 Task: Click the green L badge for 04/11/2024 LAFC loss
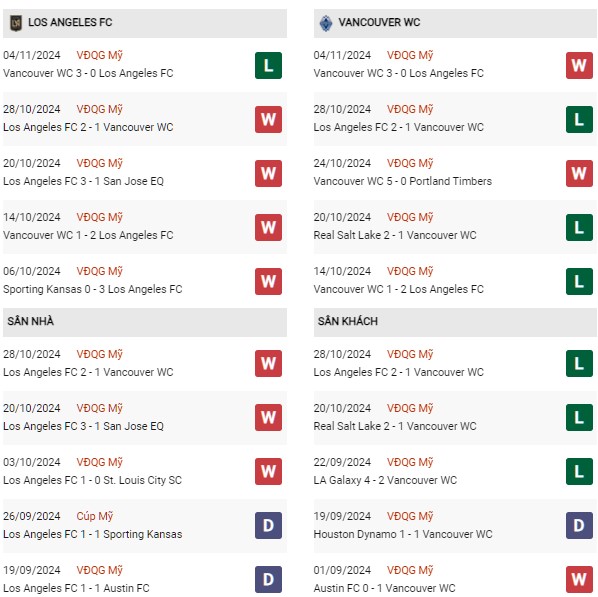point(268,66)
